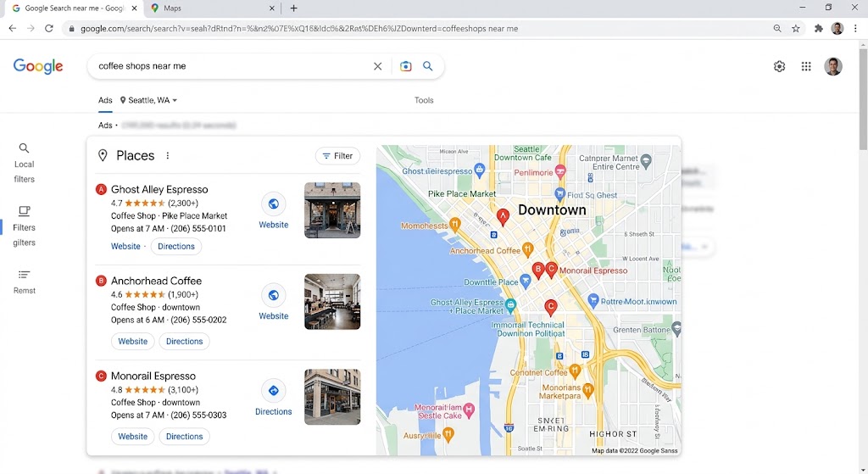
Task: Open the Chrome three-dot menu
Action: 855,28
